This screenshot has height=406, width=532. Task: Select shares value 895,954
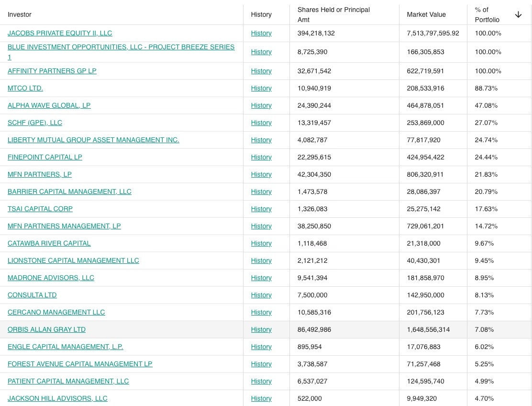click(x=310, y=347)
